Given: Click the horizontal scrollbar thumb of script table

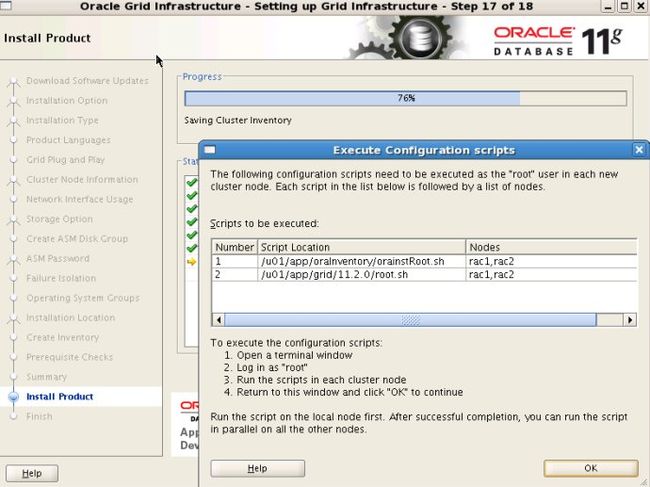Looking at the screenshot, I should coord(410,320).
